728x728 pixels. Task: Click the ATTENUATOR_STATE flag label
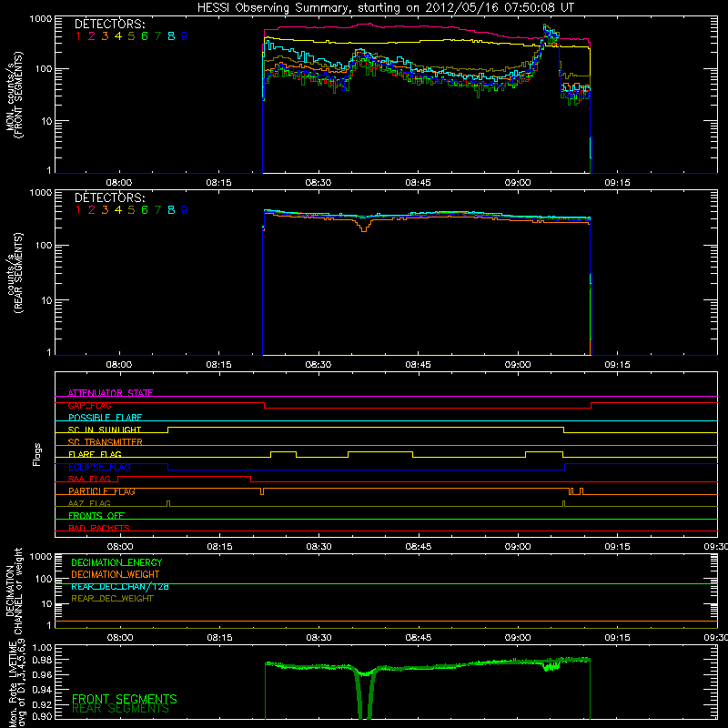click(x=110, y=393)
